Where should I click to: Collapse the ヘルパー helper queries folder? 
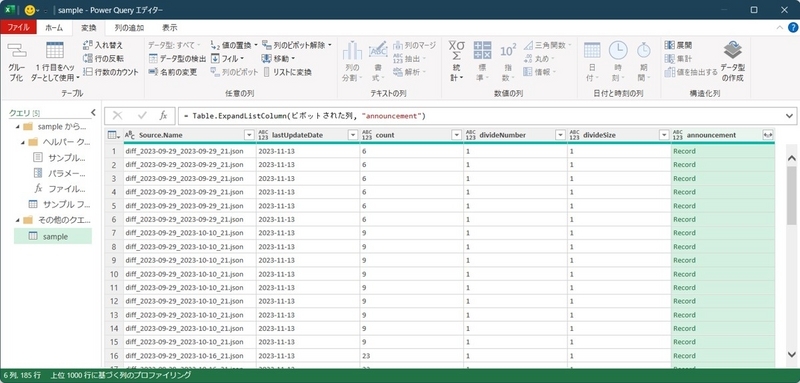[x=23, y=142]
